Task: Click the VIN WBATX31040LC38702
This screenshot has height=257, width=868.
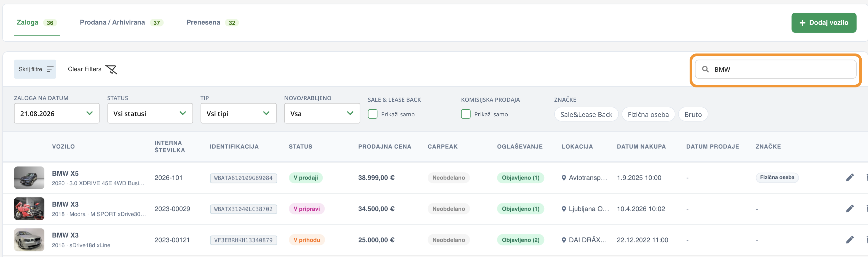Action: (x=243, y=209)
